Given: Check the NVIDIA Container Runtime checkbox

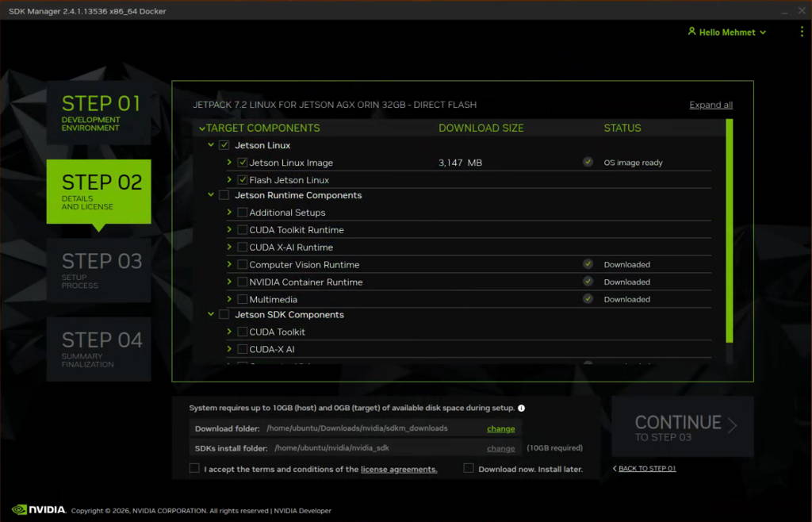Looking at the screenshot, I should point(243,282).
